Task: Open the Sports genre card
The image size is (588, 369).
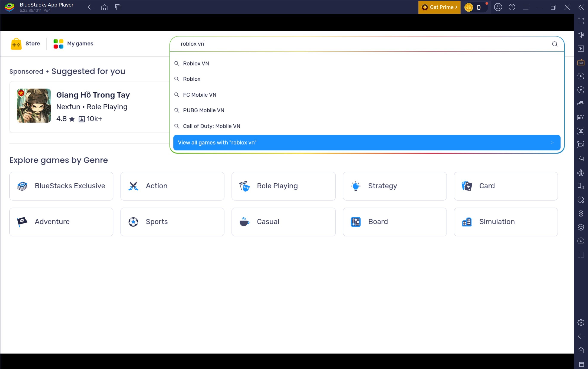Action: point(172,222)
